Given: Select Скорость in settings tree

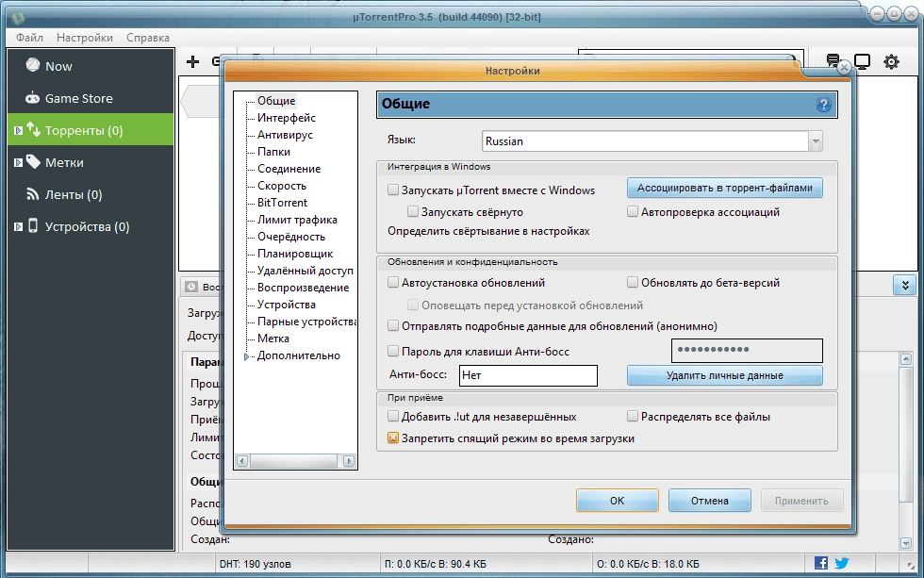Looking at the screenshot, I should pos(282,186).
